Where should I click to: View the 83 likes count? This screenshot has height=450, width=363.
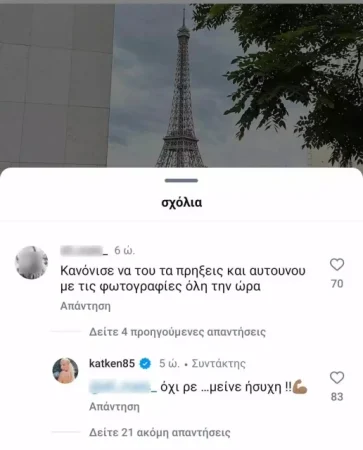point(337,397)
